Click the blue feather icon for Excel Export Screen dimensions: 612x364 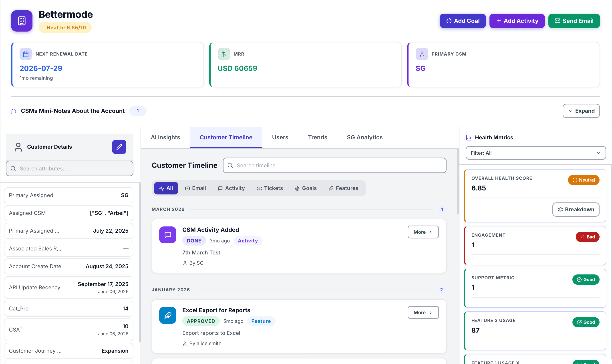pos(168,315)
